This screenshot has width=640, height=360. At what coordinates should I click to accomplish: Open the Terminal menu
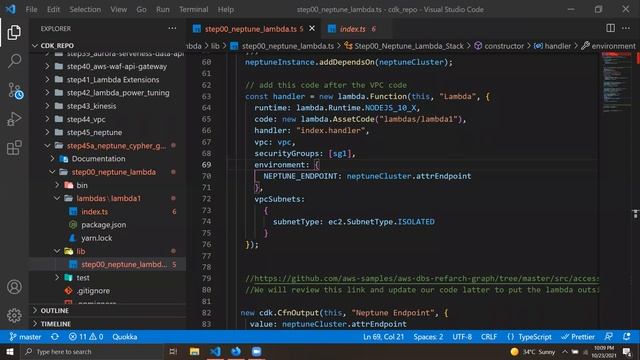point(193,9)
